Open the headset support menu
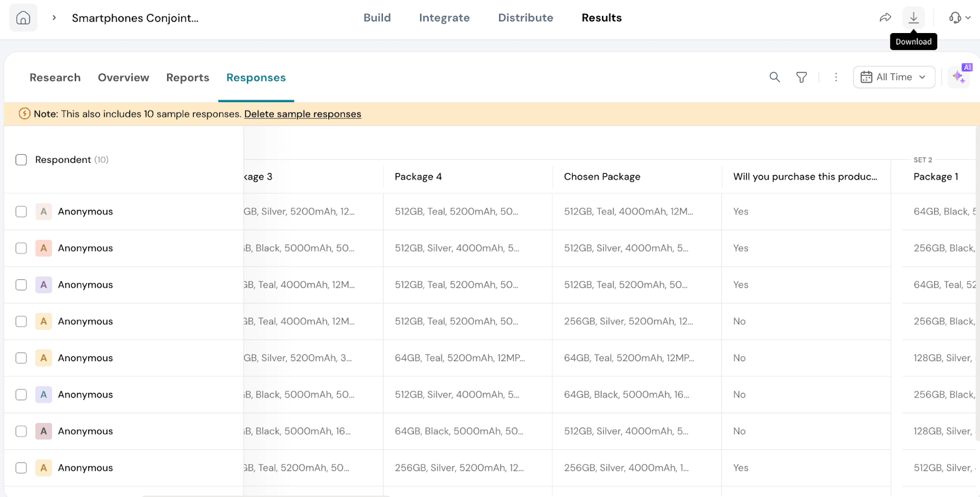This screenshot has width=980, height=497. coord(959,18)
